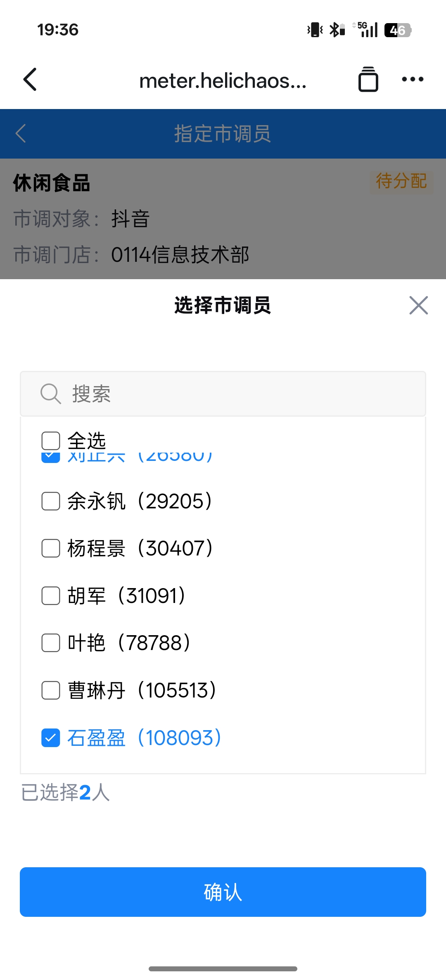Tap the meter.helichaos address title
The width and height of the screenshot is (446, 980).
[x=223, y=81]
